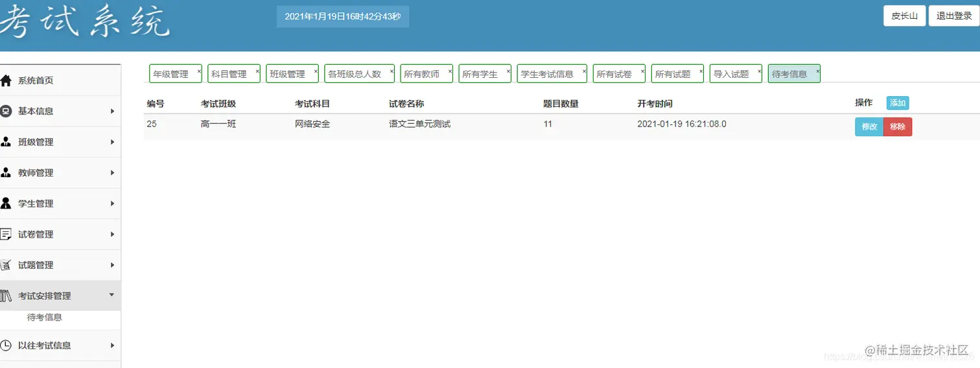Click 移除 for exam 25
Screen dimensions: 980x368
[898, 127]
